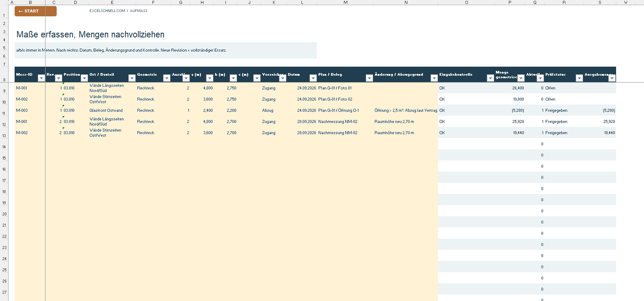Open the b (m) filter dropdown
Image resolution: width=644 pixels, height=301 pixels.
tap(233, 78)
